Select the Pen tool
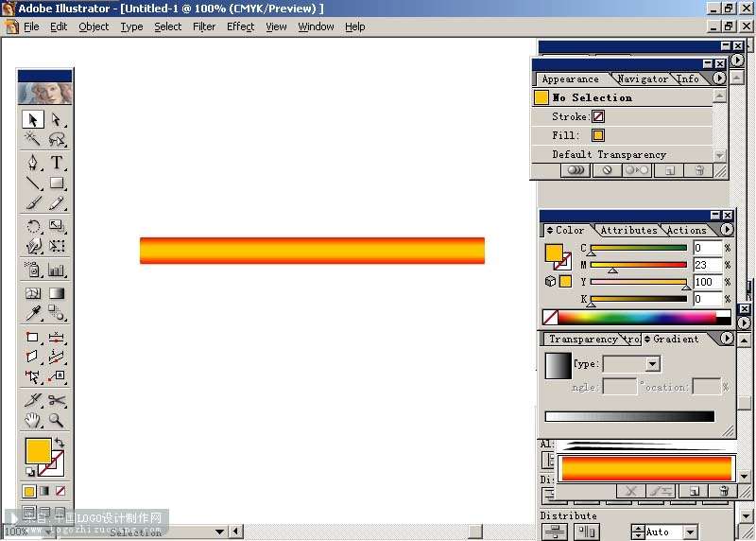Image resolution: width=756 pixels, height=541 pixels. tap(33, 163)
